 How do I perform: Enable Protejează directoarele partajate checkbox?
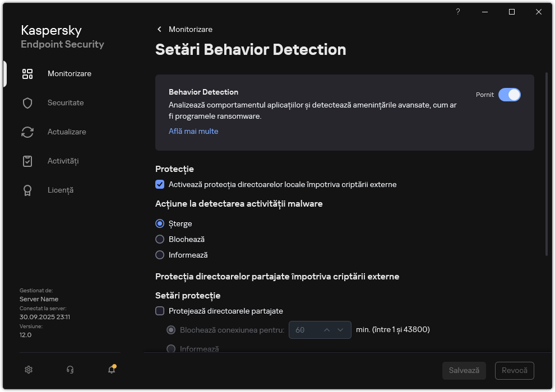tap(160, 311)
